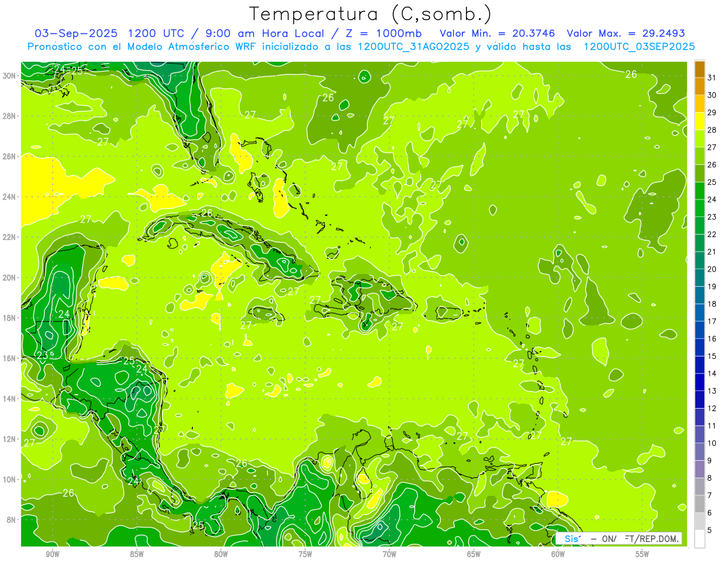
Task: Click the color bar label '15'
Action: (x=712, y=356)
